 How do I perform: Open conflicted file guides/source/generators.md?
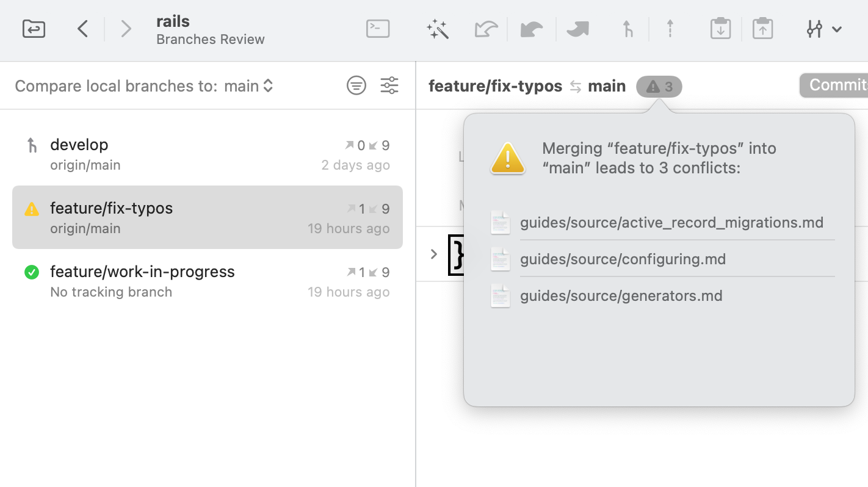(621, 296)
